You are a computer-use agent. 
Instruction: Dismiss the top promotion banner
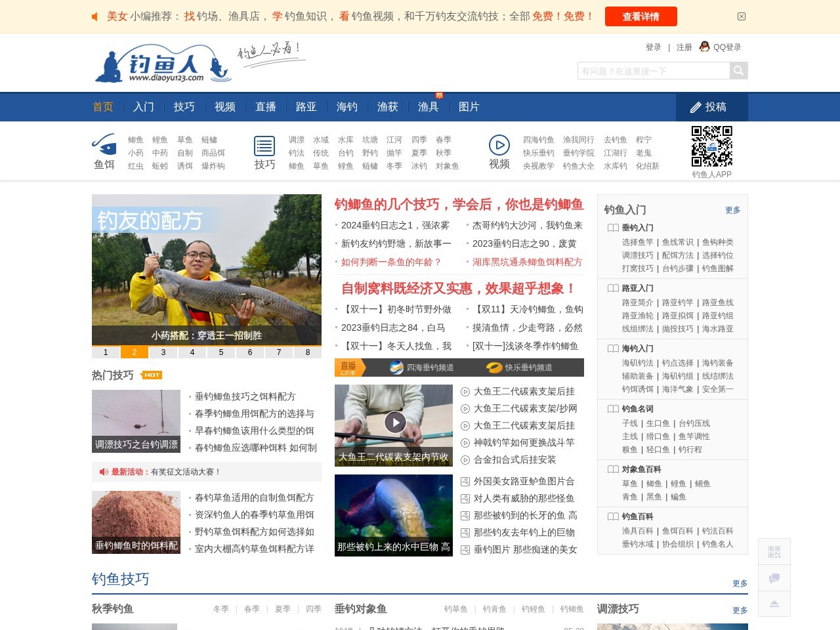coord(742,16)
